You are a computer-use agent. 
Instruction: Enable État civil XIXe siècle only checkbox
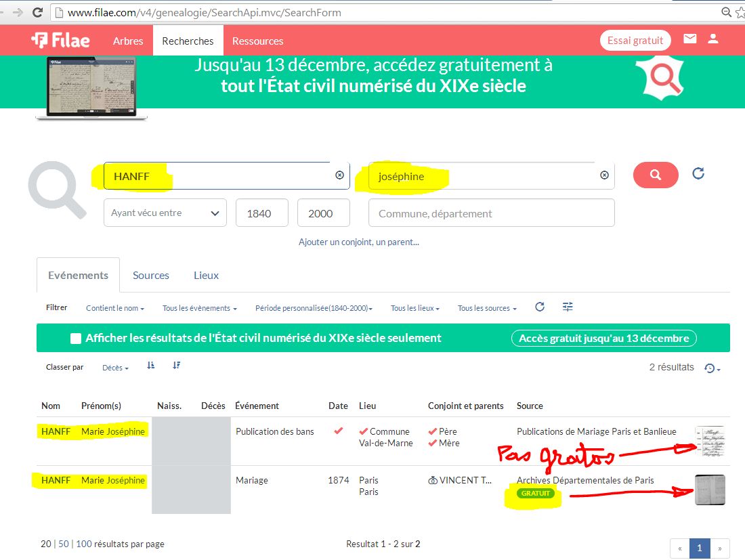coord(76,338)
